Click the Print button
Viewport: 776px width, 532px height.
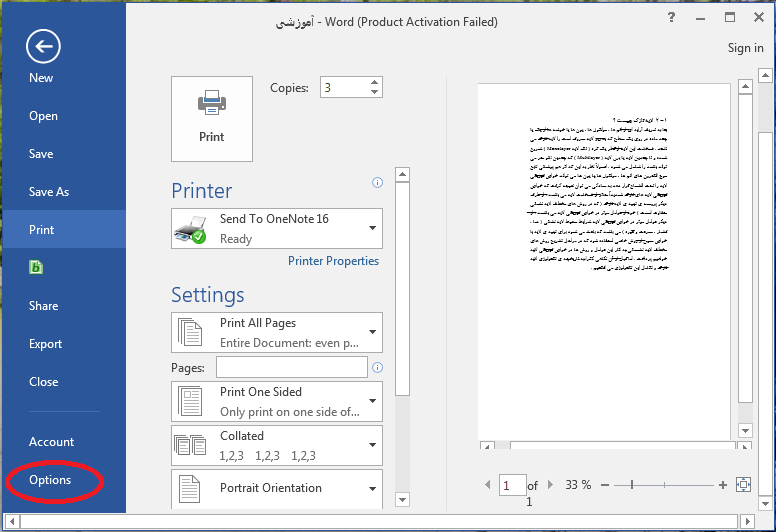point(212,119)
